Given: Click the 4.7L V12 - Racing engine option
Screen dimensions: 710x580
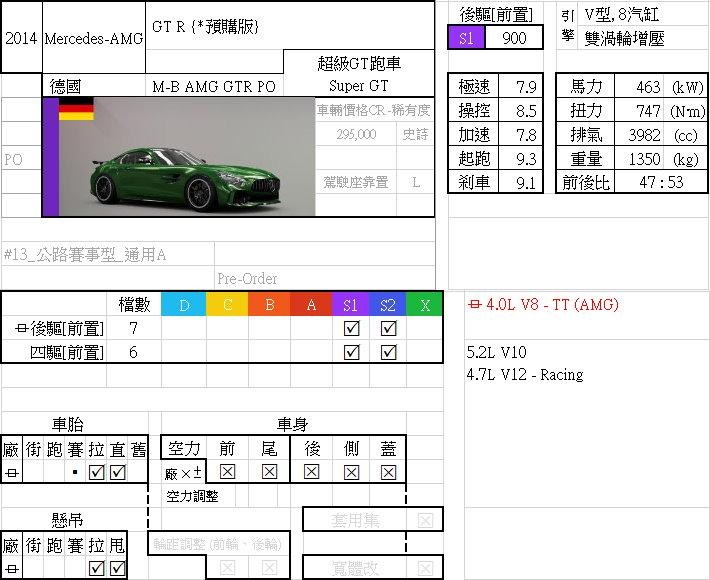Looking at the screenshot, I should (x=525, y=375).
